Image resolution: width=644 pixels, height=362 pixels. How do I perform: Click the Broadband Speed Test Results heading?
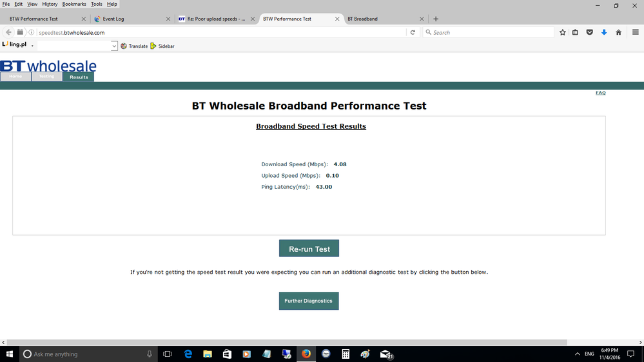[311, 126]
